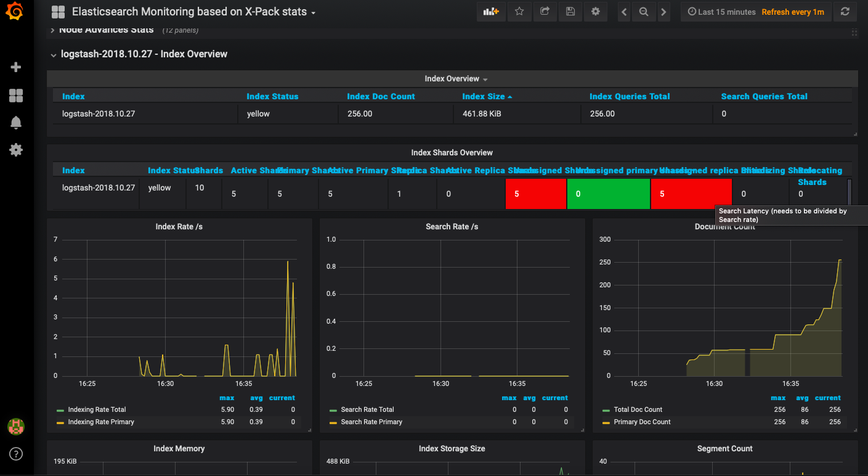This screenshot has height=476, width=868.
Task: Sort Search Rate legend by current
Action: coord(555,398)
